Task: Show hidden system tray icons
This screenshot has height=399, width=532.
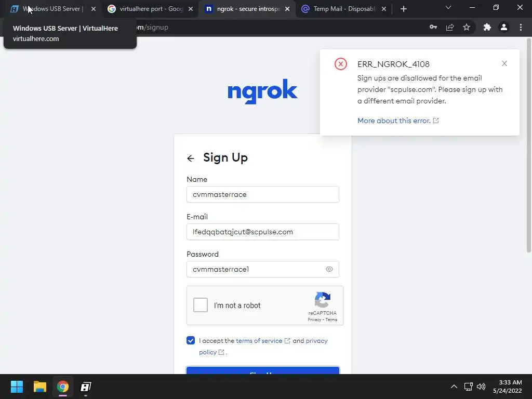Action: pyautogui.click(x=454, y=387)
